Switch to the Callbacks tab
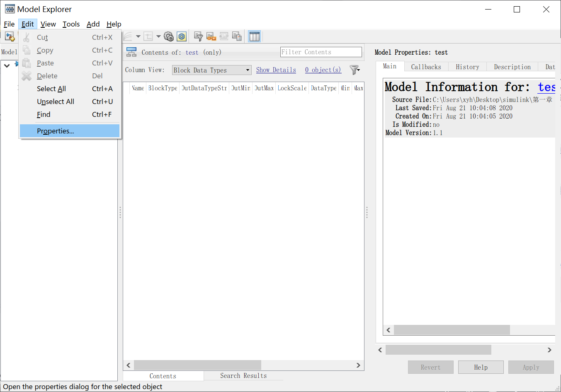Image resolution: width=561 pixels, height=392 pixels. [426, 66]
